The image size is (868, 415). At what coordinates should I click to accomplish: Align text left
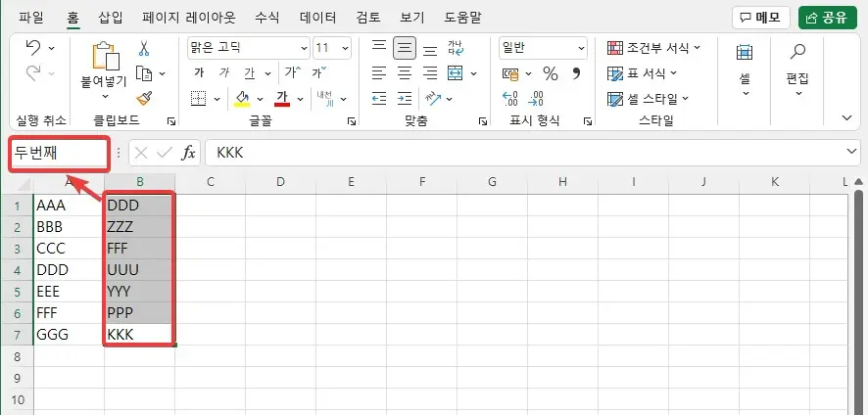coord(379,73)
